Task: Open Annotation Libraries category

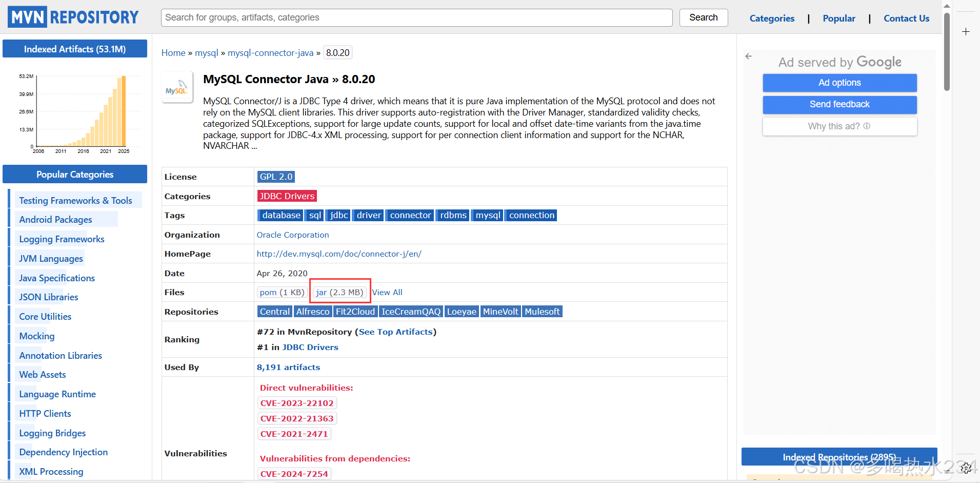Action: coord(61,356)
